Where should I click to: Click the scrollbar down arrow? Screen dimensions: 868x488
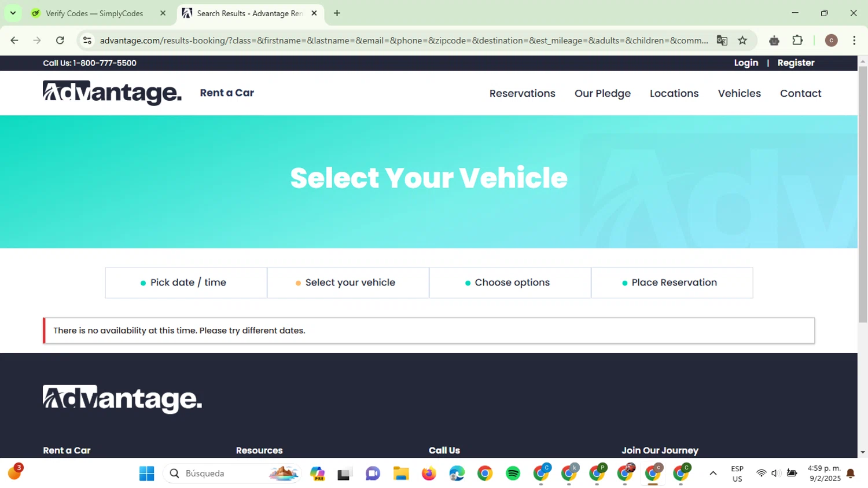click(x=863, y=453)
